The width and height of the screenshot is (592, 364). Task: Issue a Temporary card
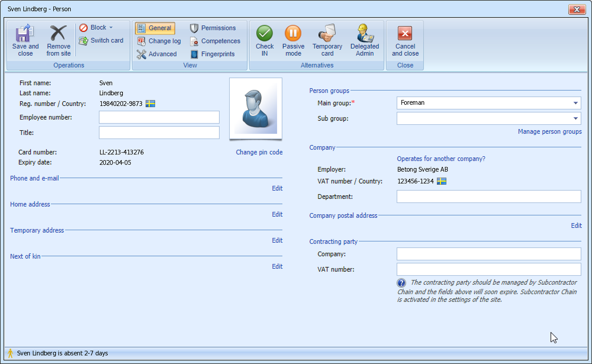pyautogui.click(x=327, y=40)
